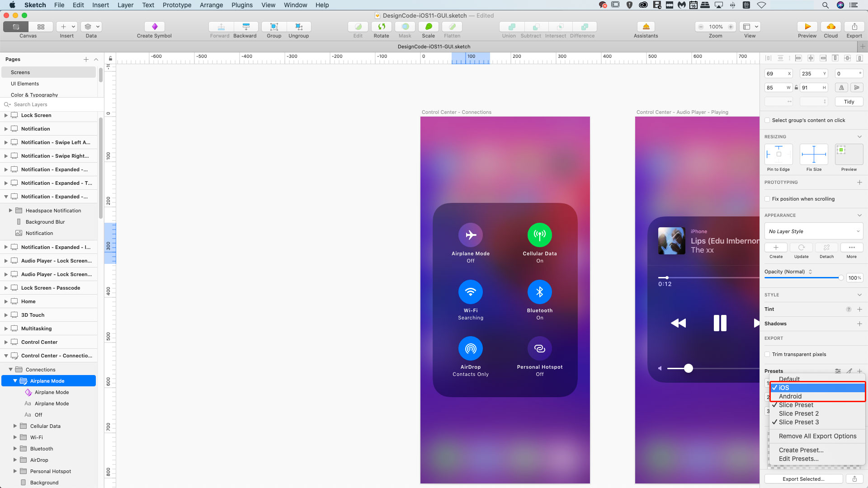
Task: Click the Cloud upload icon
Action: (830, 27)
